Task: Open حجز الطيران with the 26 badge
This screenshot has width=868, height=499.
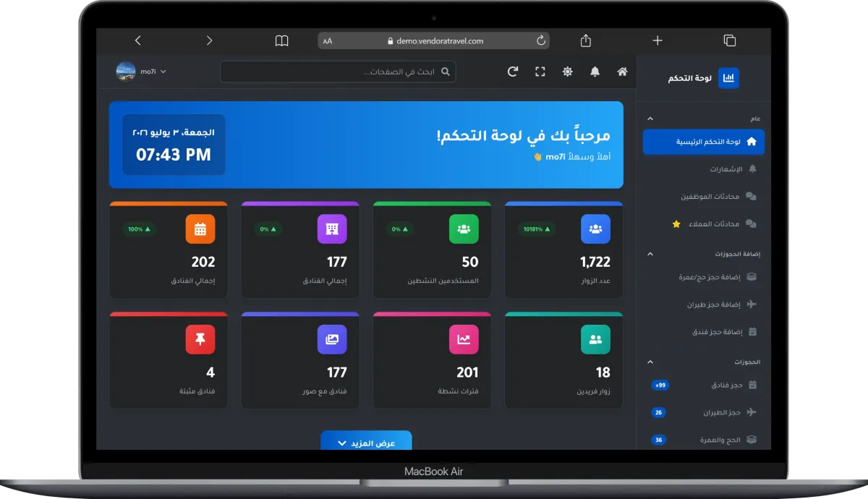Action: (704, 413)
